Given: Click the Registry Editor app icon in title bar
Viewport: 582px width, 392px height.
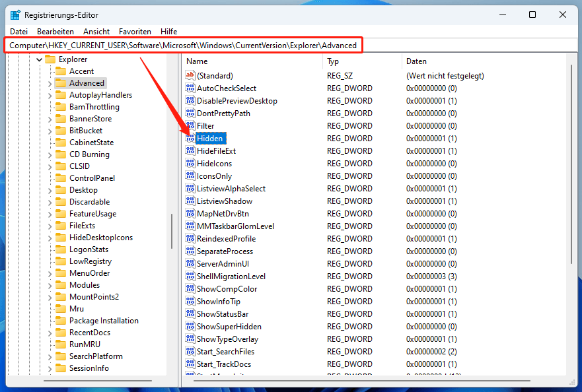Looking at the screenshot, I should pyautogui.click(x=15, y=15).
